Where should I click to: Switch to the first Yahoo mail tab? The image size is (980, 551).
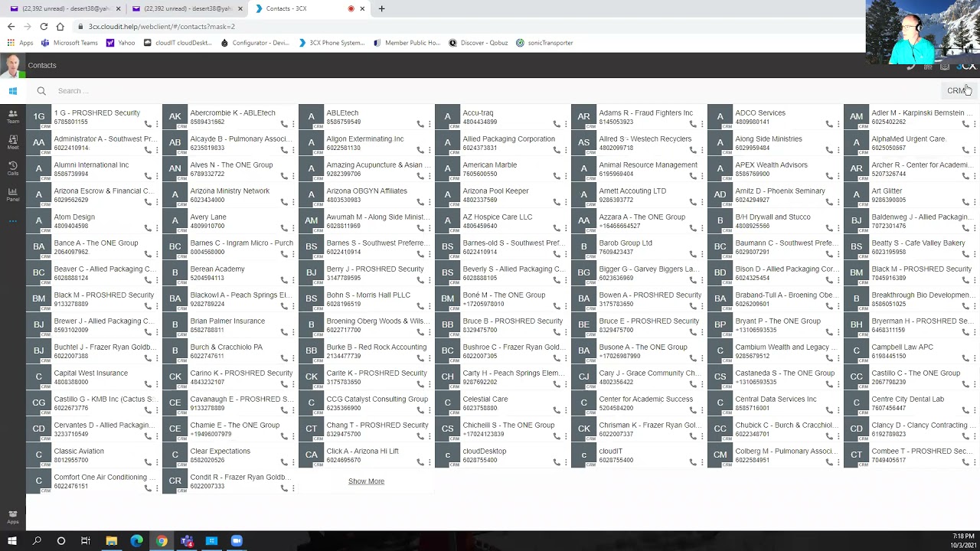point(64,8)
